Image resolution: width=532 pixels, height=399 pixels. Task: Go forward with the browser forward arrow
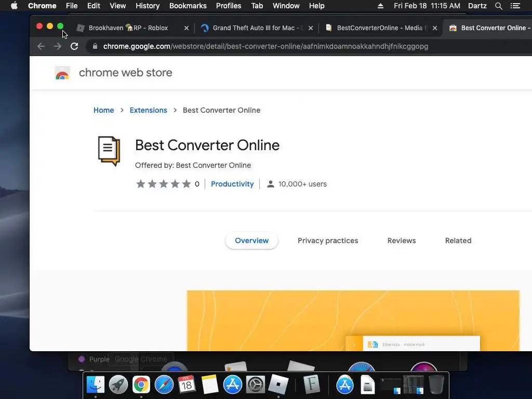(x=58, y=46)
